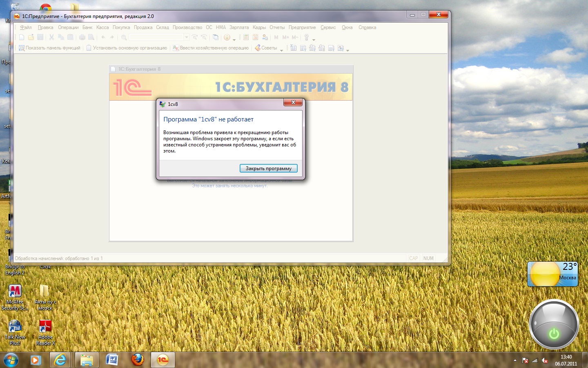Click the calculator icon in the toolbar
588x368 pixels.
(246, 37)
